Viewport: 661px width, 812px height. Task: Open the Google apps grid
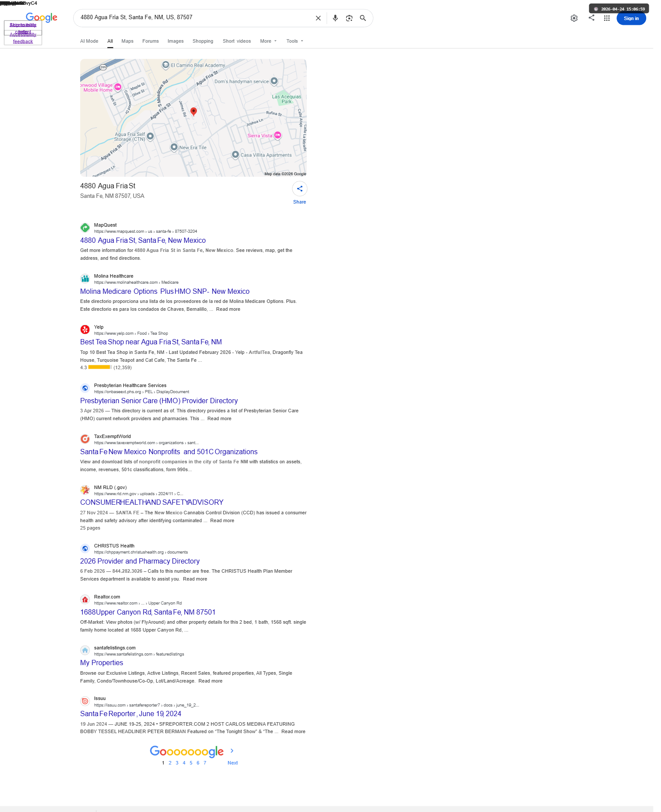[x=607, y=18]
